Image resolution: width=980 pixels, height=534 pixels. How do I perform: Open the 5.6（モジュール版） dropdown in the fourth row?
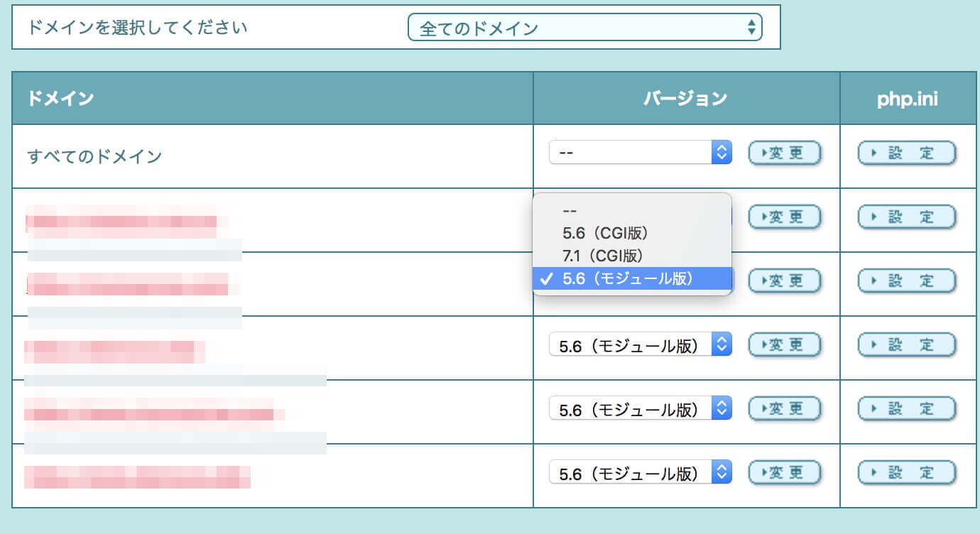click(639, 345)
